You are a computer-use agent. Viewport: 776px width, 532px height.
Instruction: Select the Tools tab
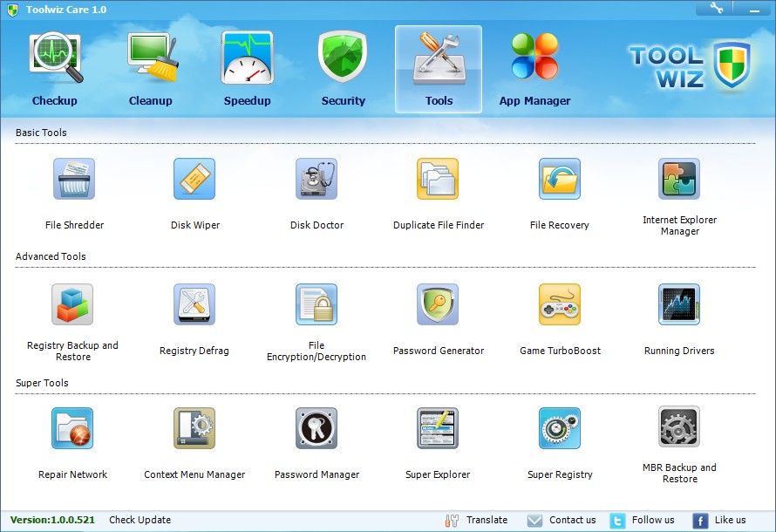click(x=439, y=69)
